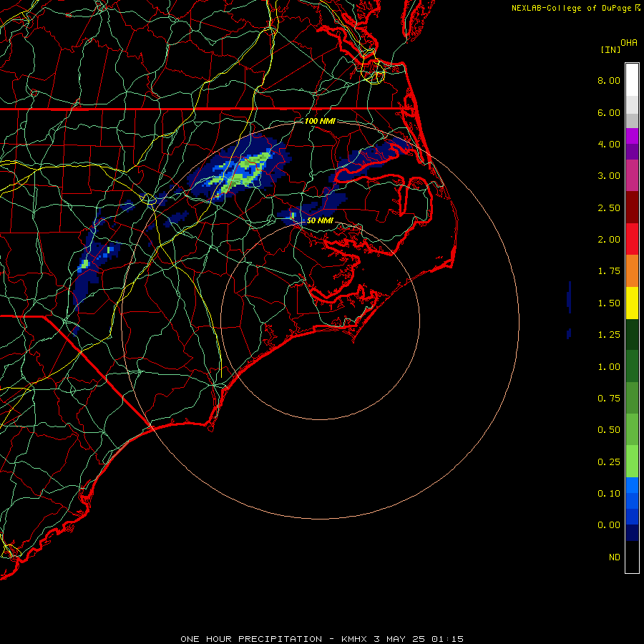The width and height of the screenshot is (644, 644).
Task: Click the 4.00 legend value
Action: tap(609, 144)
